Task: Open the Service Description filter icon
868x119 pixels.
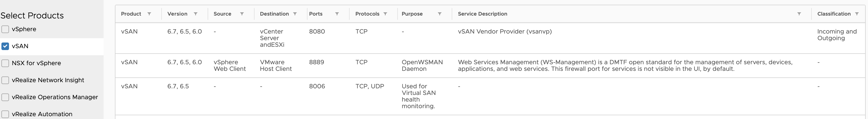Action: [x=799, y=14]
